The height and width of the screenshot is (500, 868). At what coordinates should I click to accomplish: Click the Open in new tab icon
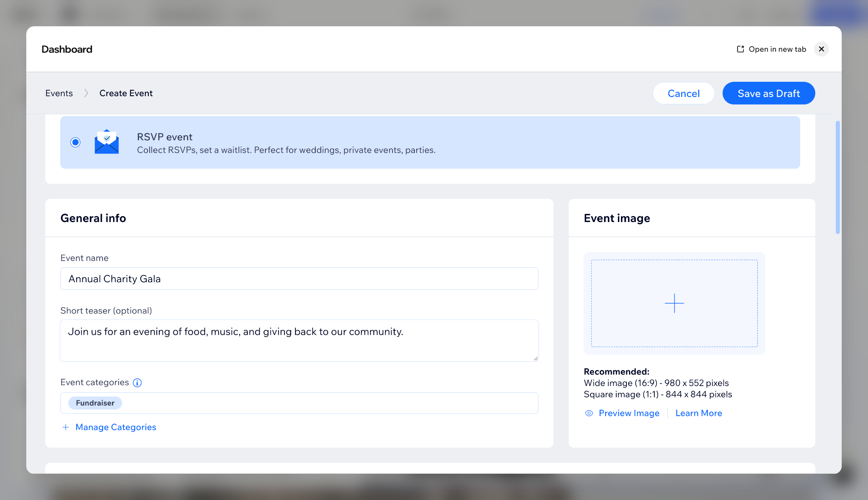pos(740,49)
